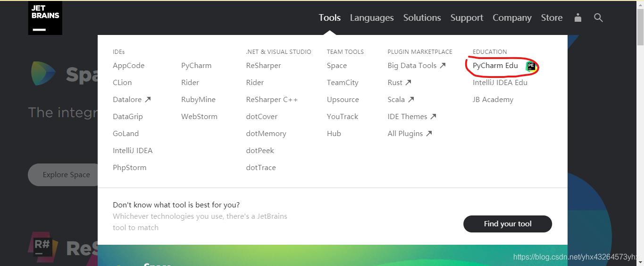Click the PyCharm Edu PE icon
644x266 pixels.
point(531,66)
